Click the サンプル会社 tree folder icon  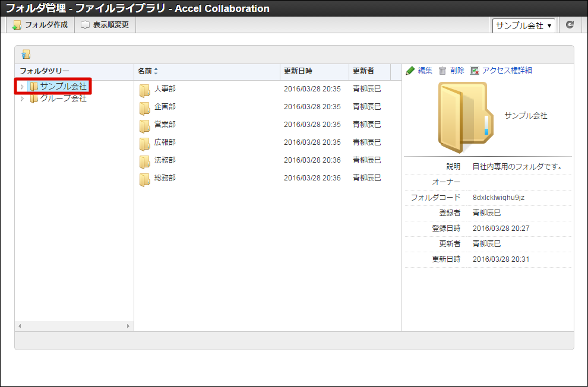(x=34, y=87)
